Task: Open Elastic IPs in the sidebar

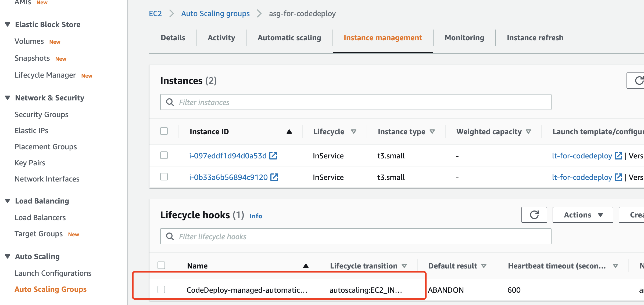Action: (x=31, y=131)
